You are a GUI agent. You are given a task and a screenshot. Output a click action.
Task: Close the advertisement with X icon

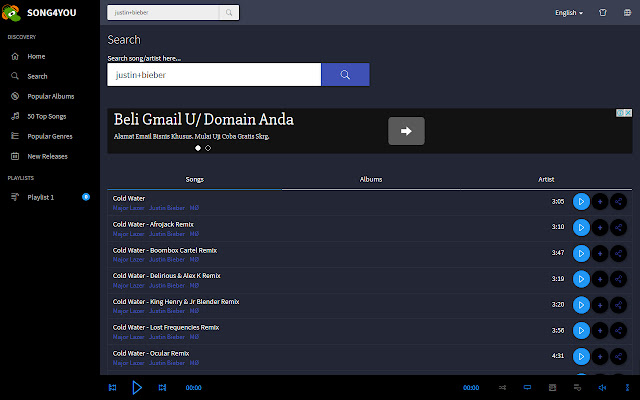point(628,113)
